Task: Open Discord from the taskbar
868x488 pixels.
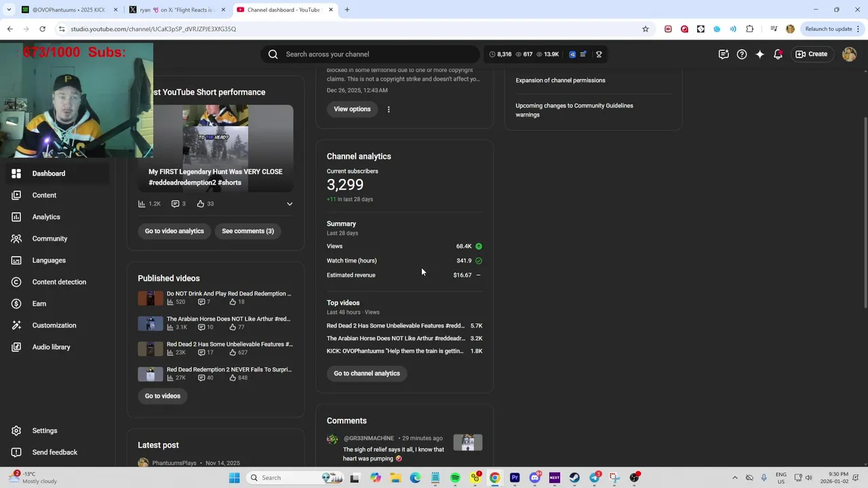Action: coord(535,478)
